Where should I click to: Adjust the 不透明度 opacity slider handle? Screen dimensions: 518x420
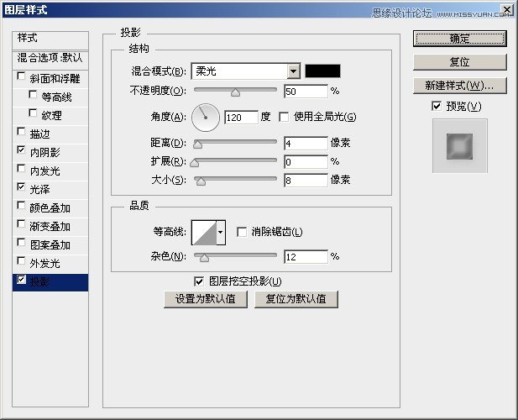[236, 92]
